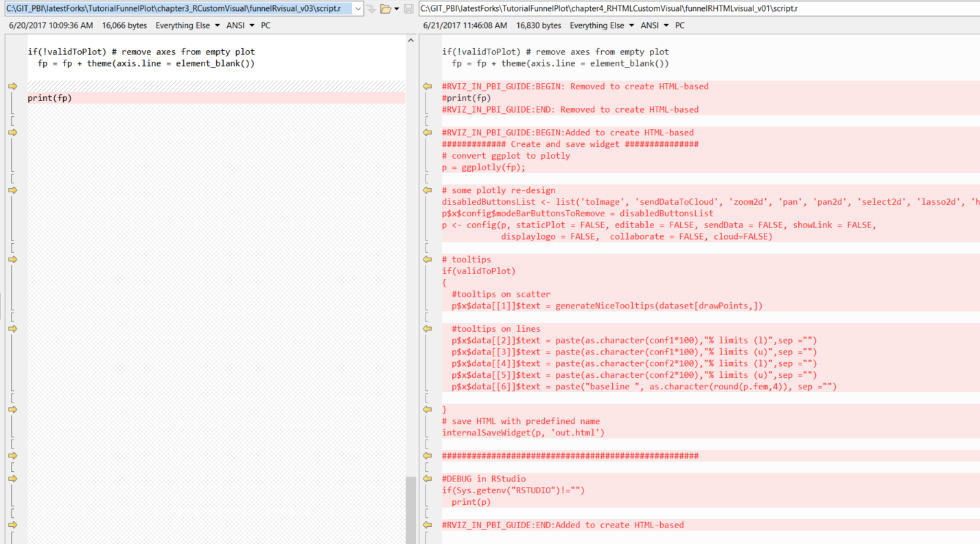Click the copy-left arrow next to '#RVIZ_IN_PBI_GUIDE:END:Added'
The width and height of the screenshot is (980, 544).
(427, 525)
